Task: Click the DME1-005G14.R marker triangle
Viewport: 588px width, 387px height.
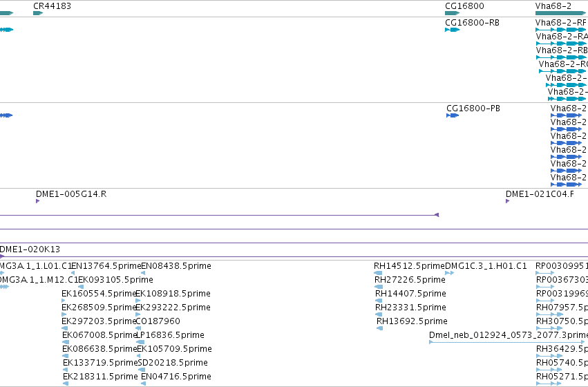Action: pyautogui.click(x=37, y=201)
